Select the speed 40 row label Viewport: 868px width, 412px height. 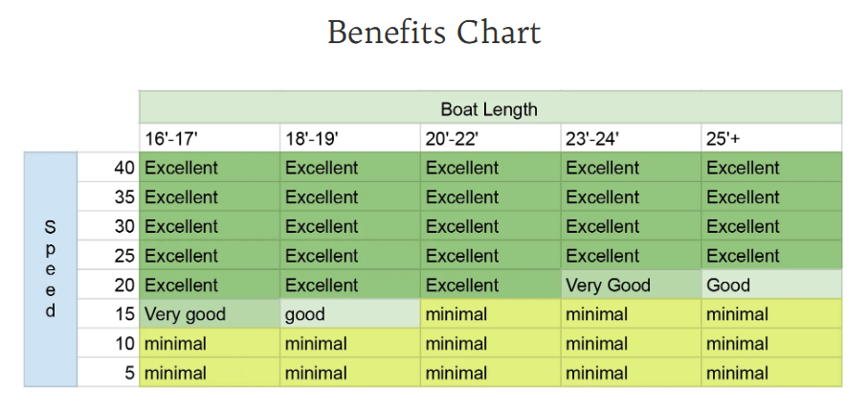click(108, 167)
